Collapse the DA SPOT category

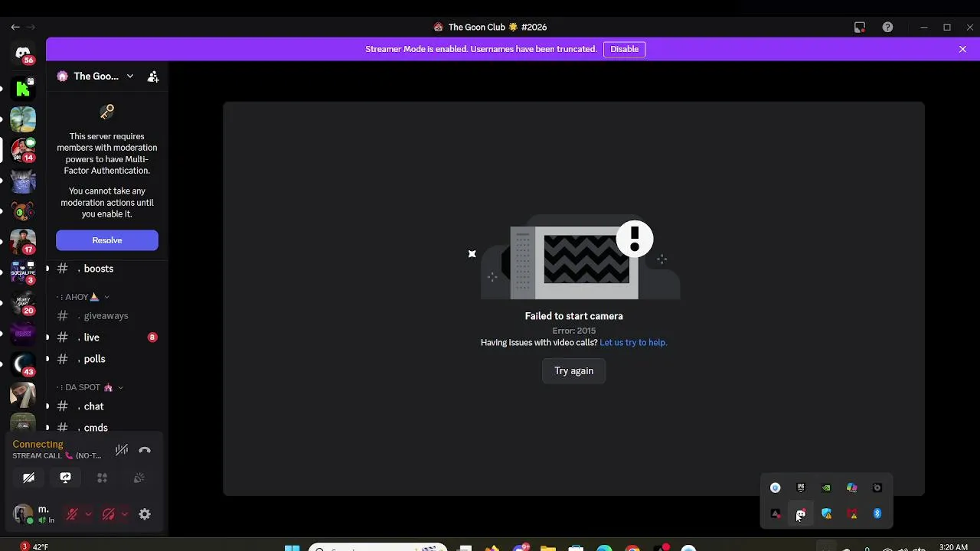tap(90, 387)
